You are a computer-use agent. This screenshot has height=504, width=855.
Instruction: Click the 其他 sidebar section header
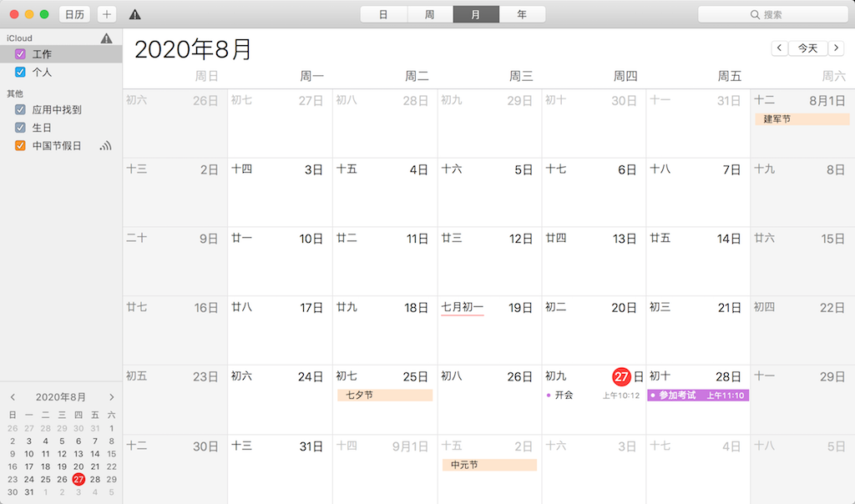tap(15, 93)
